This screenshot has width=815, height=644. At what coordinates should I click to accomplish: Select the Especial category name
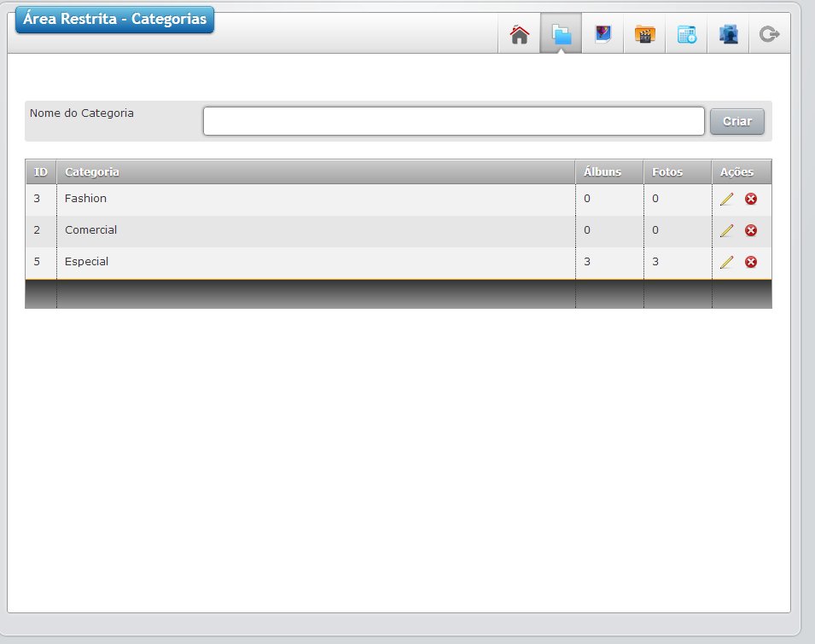coord(87,261)
